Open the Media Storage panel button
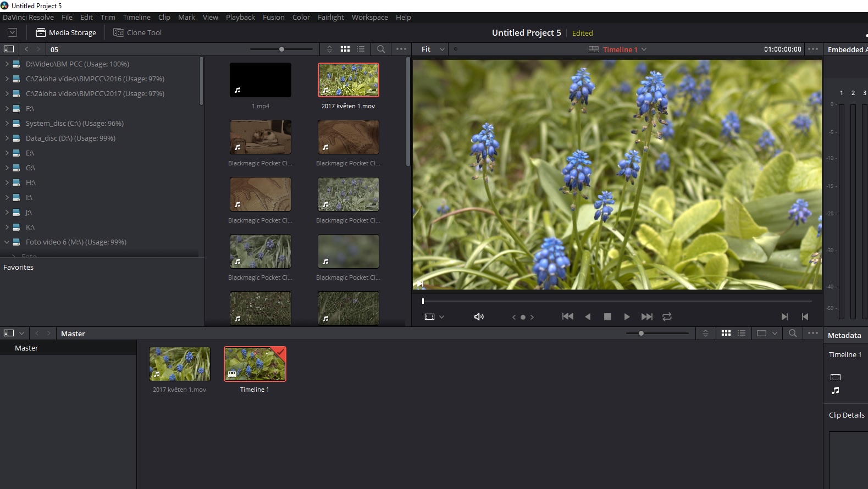Viewport: 868px width, 489px height. [x=66, y=32]
